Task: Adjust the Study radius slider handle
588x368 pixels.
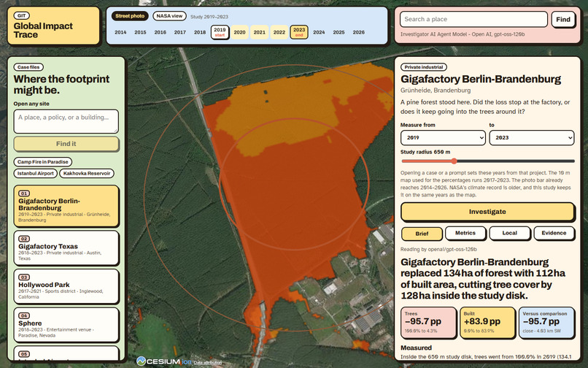Action: tap(454, 161)
